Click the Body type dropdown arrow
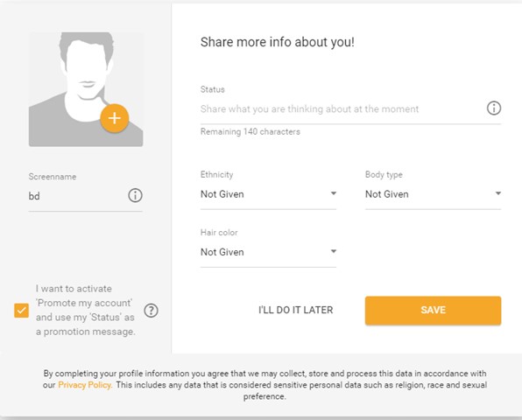 pos(498,193)
